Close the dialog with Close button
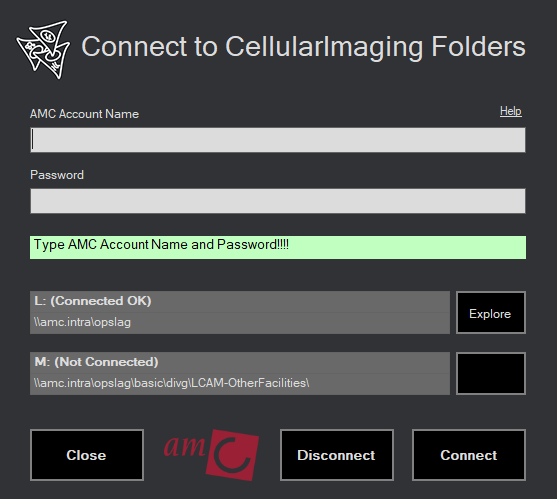 (x=87, y=455)
